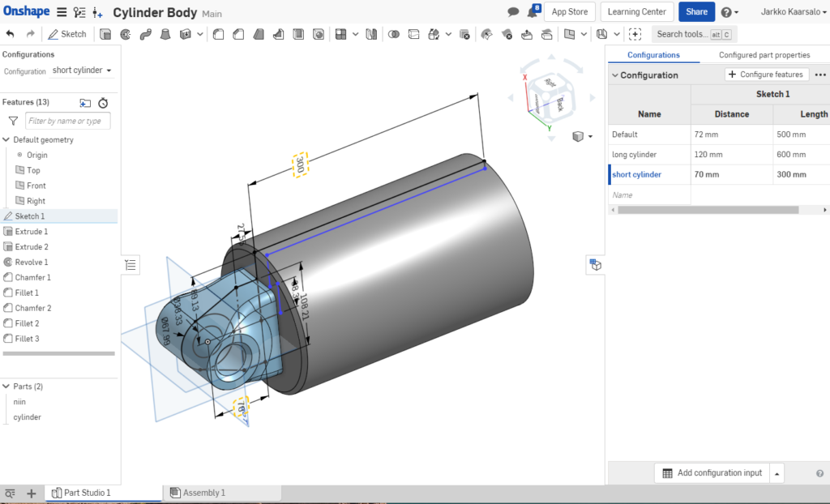The image size is (830, 504).
Task: Expand the Thicken tool dropdown arrow
Action: click(199, 34)
